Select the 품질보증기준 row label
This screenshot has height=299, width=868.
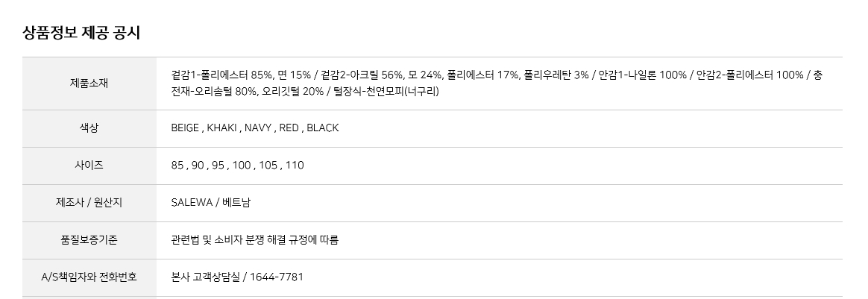point(89,240)
